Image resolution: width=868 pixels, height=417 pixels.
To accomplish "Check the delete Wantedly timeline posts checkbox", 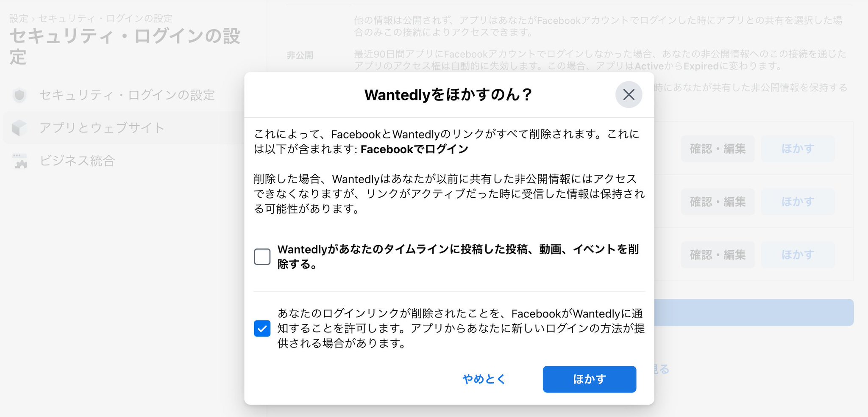I will tap(262, 257).
